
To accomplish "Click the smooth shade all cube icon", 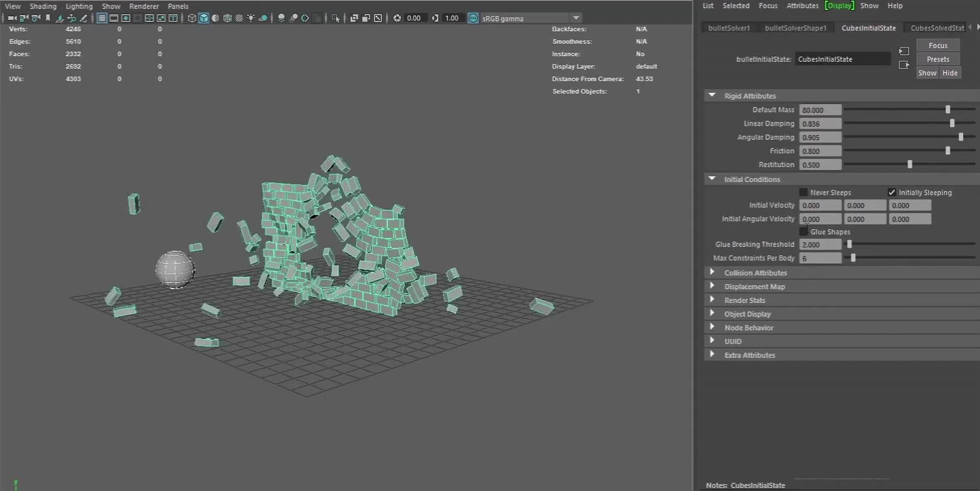I will [x=204, y=18].
